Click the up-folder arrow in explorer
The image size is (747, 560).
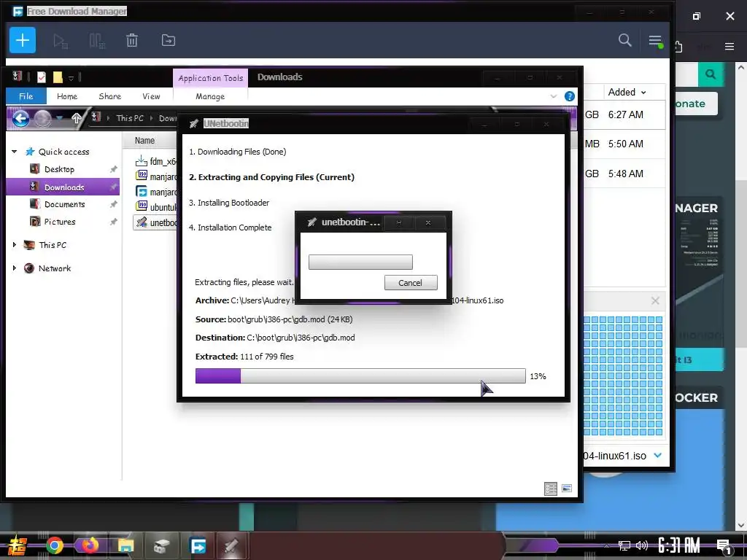click(x=76, y=118)
